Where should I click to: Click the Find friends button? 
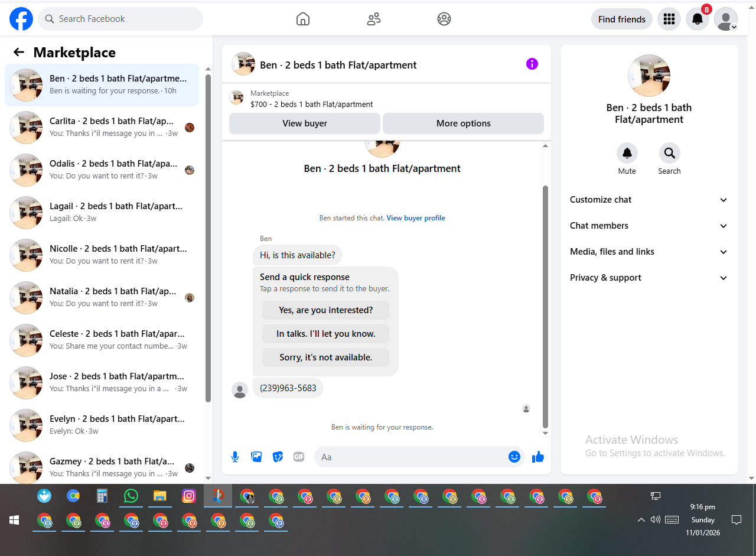click(622, 19)
